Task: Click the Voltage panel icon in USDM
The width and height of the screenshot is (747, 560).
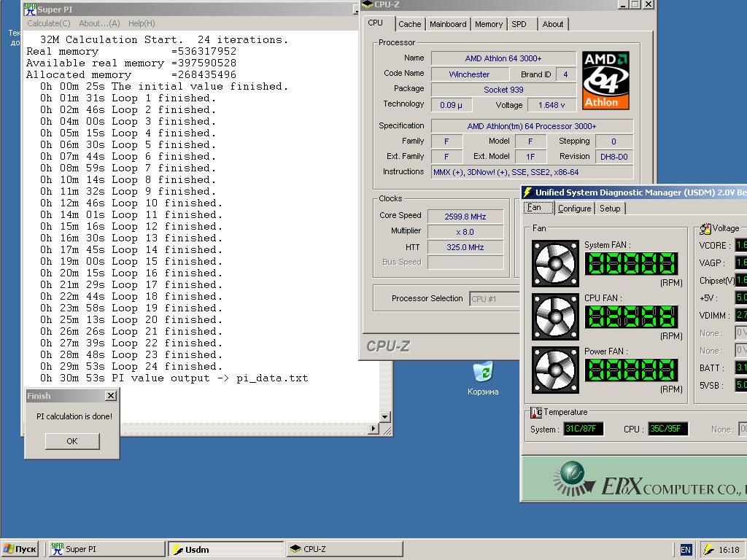Action: pyautogui.click(x=705, y=228)
